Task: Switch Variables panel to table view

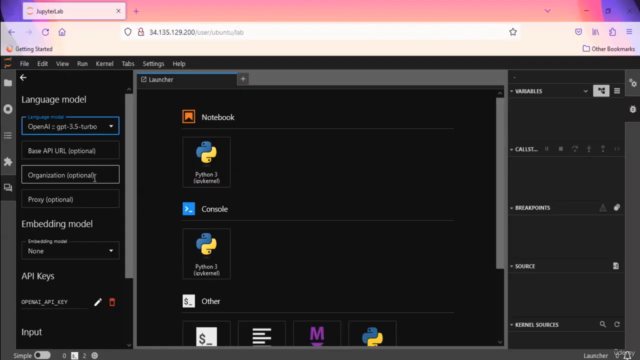Action: point(617,91)
